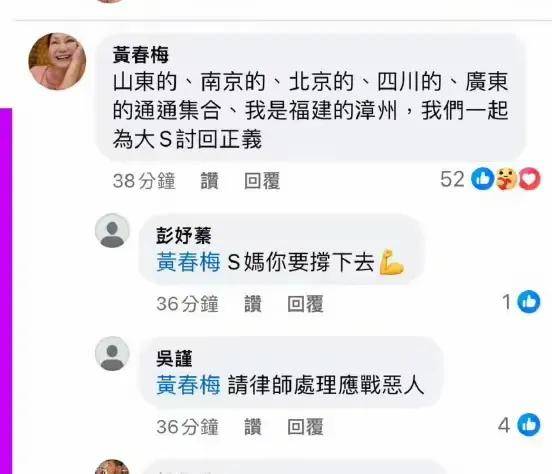Image resolution: width=552 pixels, height=474 pixels.
Task: Click the red heart reaction icon
Action: click(529, 179)
